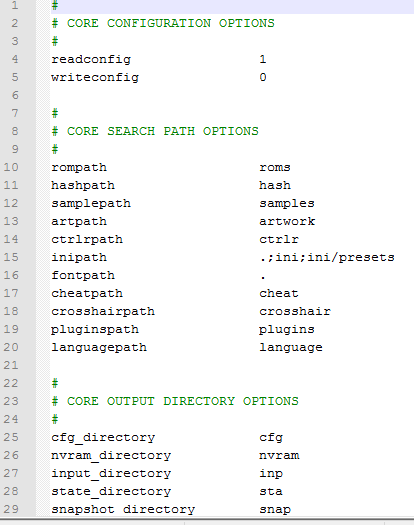
Task: Click the samples value text
Action: coord(287,204)
